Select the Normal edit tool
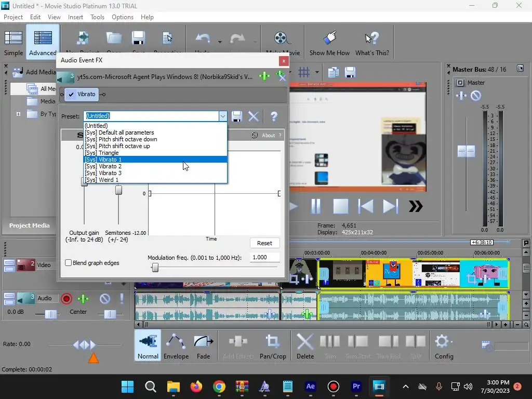Image resolution: width=532 pixels, height=399 pixels. pos(148,345)
